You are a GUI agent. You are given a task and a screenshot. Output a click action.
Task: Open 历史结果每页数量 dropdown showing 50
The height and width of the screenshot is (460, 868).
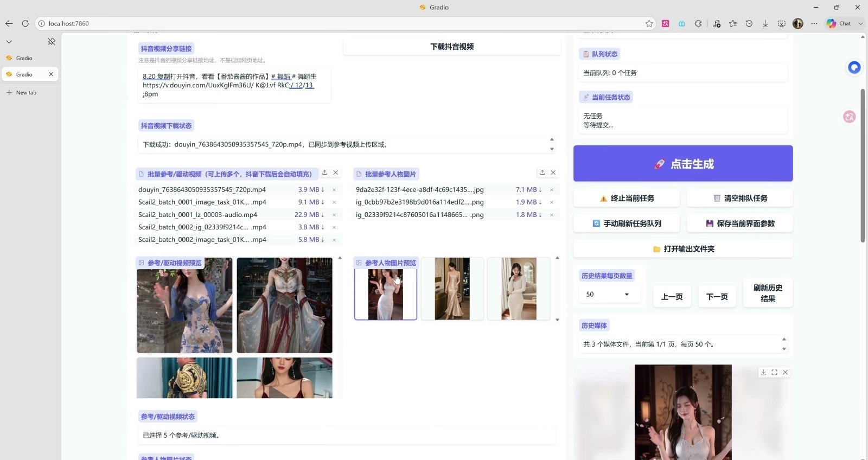coord(609,295)
